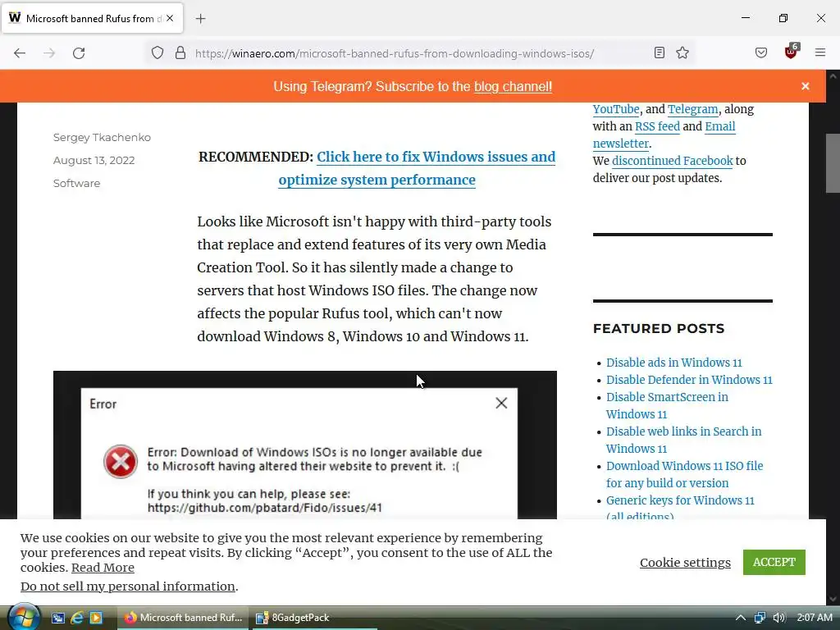This screenshot has height=630, width=840.
Task: Dismiss the orange Telegram banner
Action: point(806,86)
